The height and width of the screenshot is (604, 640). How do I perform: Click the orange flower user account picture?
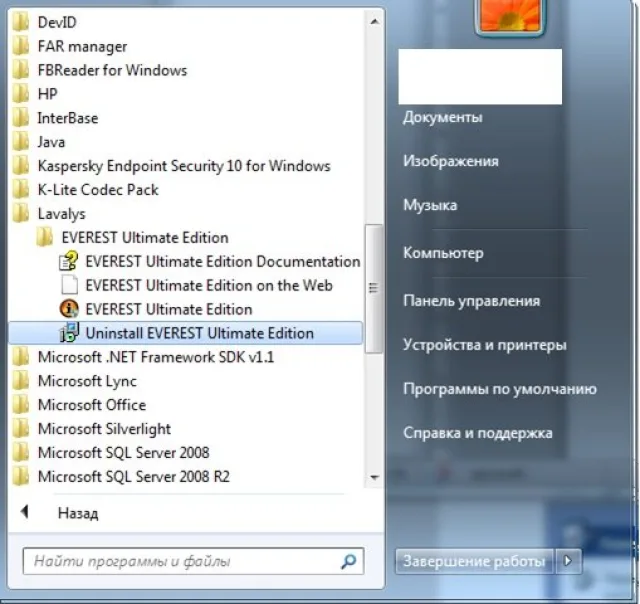(x=510, y=18)
